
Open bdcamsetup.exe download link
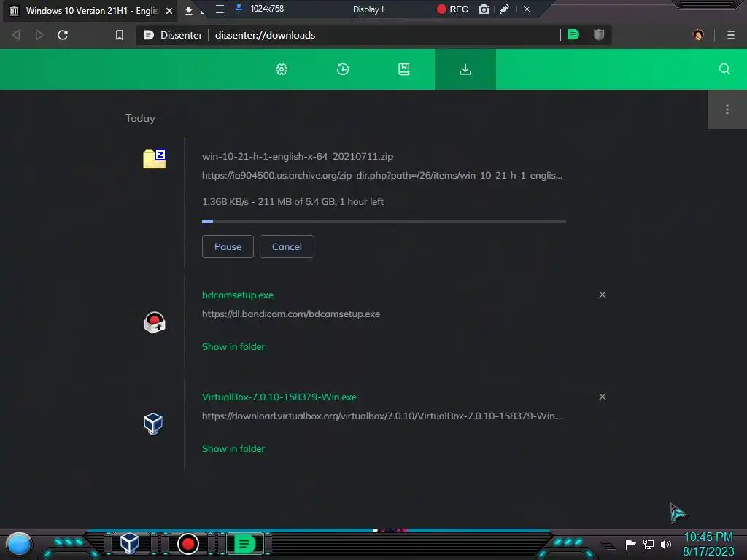(238, 295)
